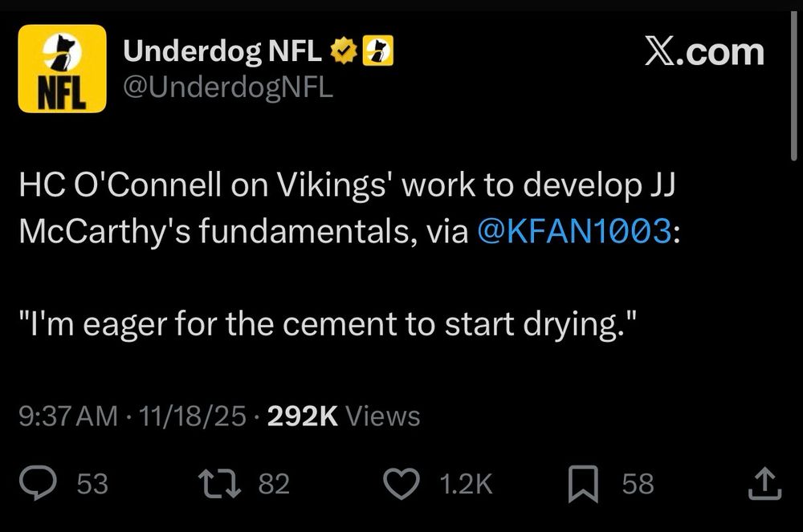Click the affiliate badge beside the verified checkmark
This screenshot has width=803, height=532.
tap(378, 52)
